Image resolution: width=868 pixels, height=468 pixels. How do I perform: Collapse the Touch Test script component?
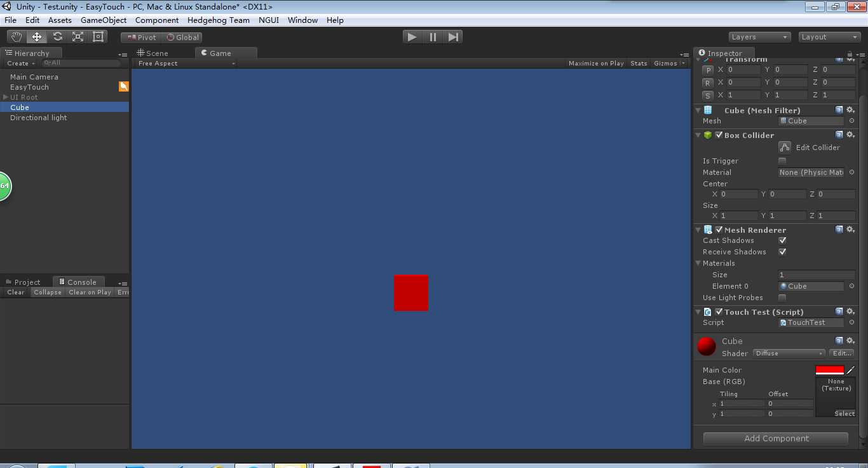[x=698, y=312]
